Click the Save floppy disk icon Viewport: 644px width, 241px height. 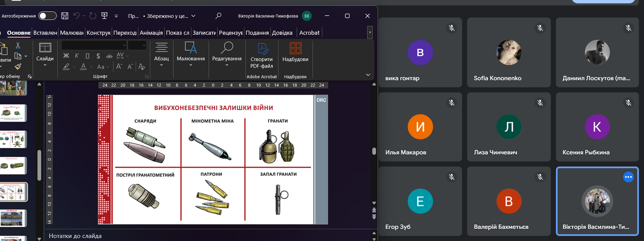pos(65,16)
